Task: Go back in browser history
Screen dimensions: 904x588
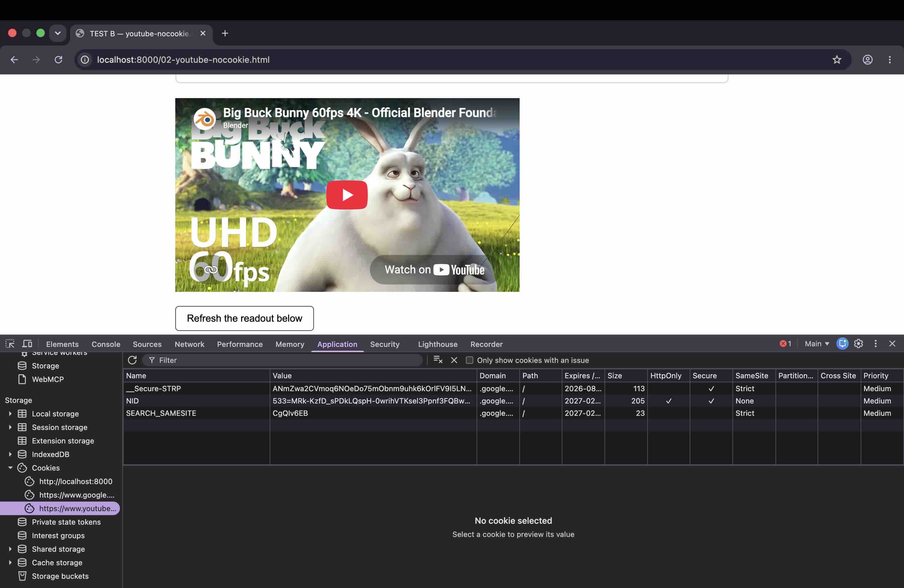Action: [14, 60]
